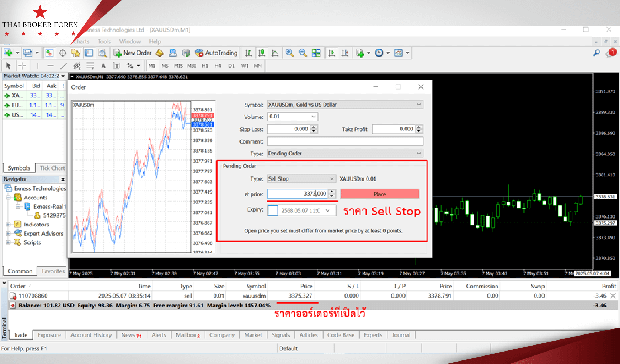620x364 pixels.
Task: Close the sell order 110708860 with X
Action: point(613,295)
